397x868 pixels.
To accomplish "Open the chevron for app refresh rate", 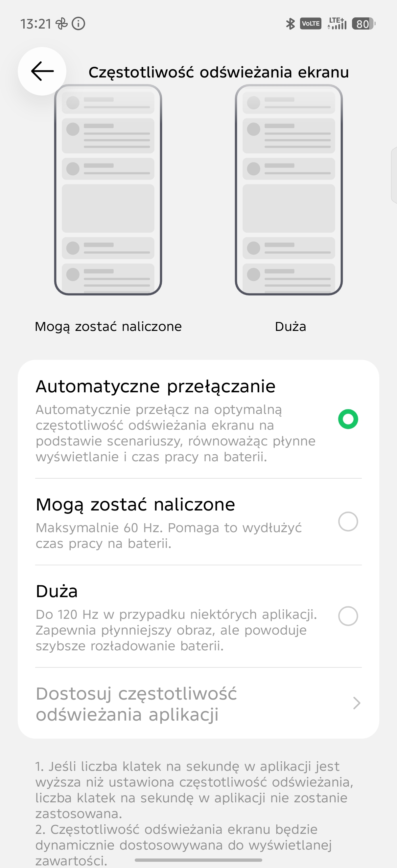I will (356, 703).
